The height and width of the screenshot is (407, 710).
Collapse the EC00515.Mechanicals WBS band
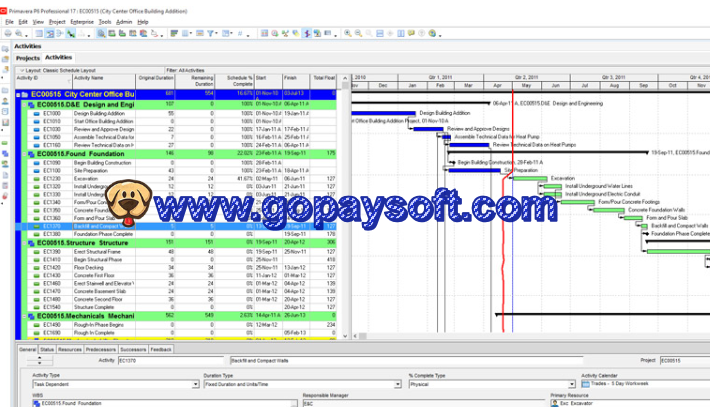coord(24,316)
